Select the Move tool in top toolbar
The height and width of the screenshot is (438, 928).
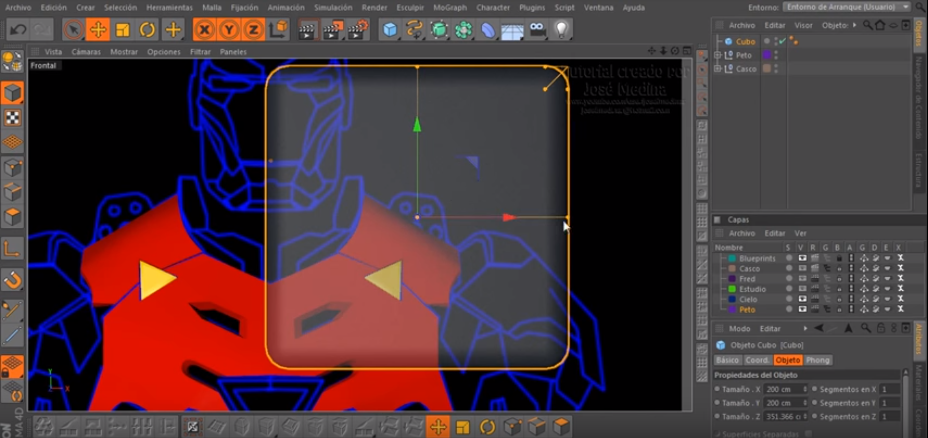coord(98,29)
